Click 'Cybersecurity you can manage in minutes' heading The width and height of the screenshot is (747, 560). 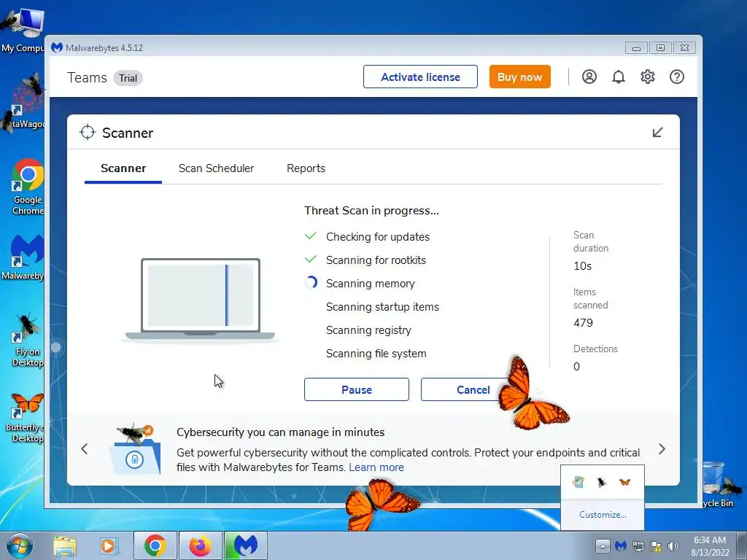[x=281, y=432]
